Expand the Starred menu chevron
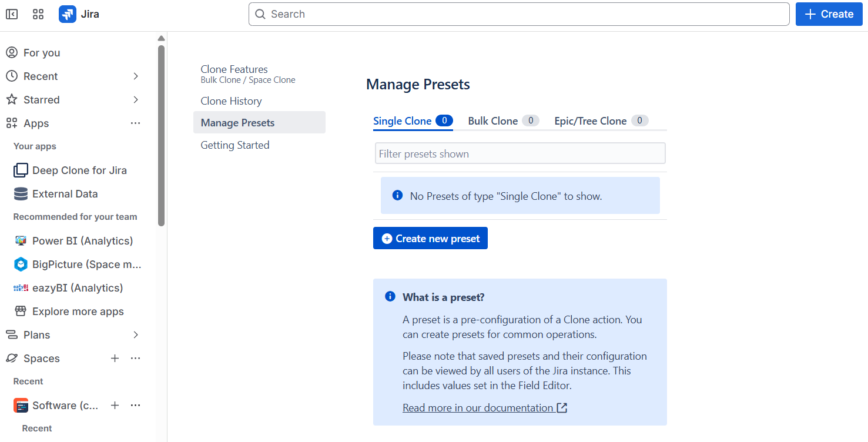The height and width of the screenshot is (442, 868). coord(136,100)
